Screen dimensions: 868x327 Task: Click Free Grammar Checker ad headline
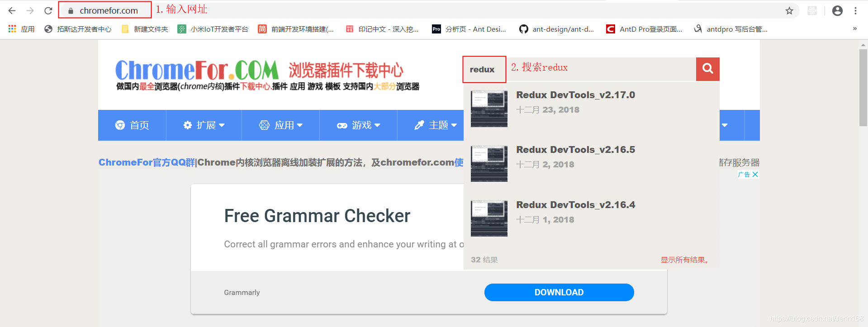pyautogui.click(x=317, y=216)
